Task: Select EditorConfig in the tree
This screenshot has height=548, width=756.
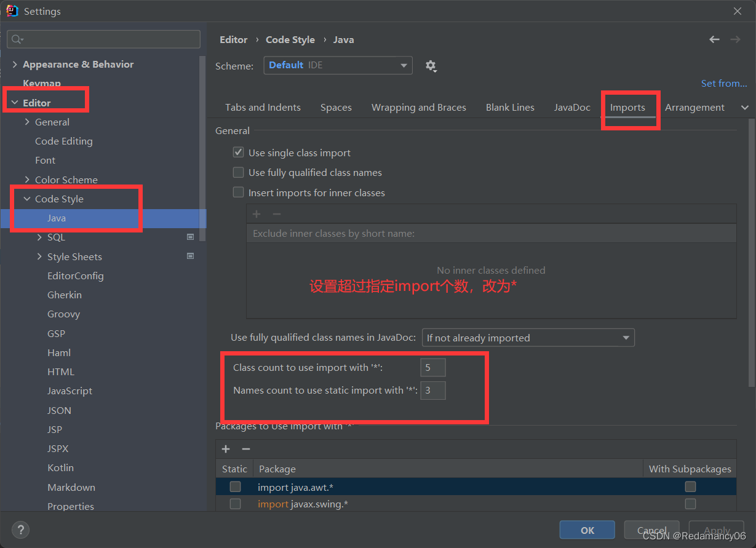Action: pyautogui.click(x=76, y=276)
